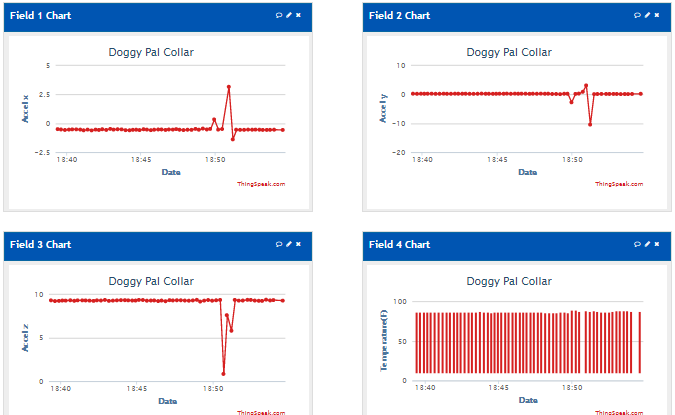Screen dimensions: 675x415
Task: Edit Field 1 Chart with pencil icon
Action: coord(288,15)
